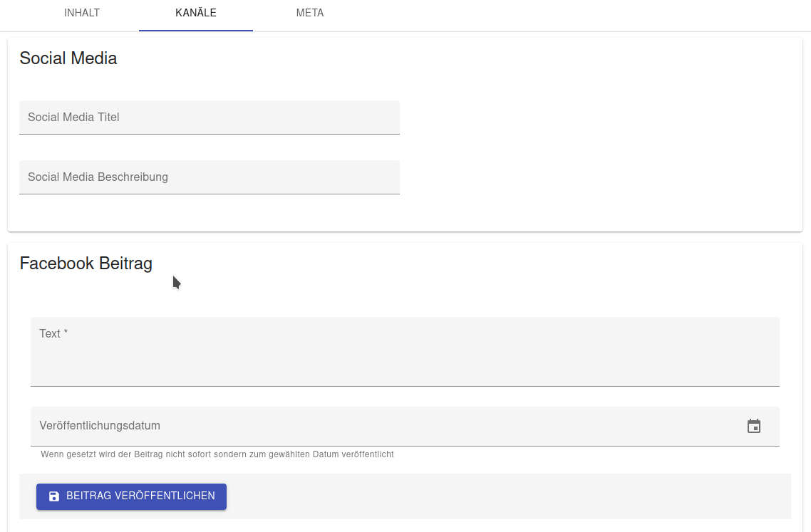Click the Beitrag veröffentlichen button
The image size is (811, 532).
[131, 496]
